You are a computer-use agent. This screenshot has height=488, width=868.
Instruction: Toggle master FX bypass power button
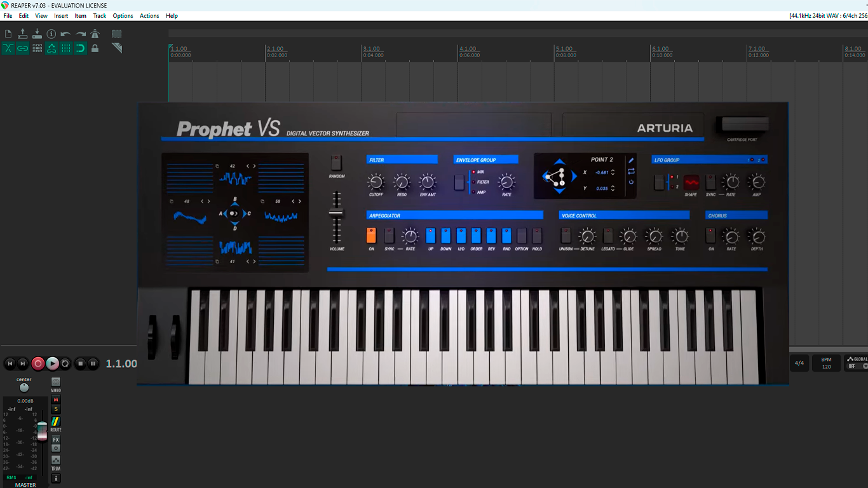pos(56,448)
